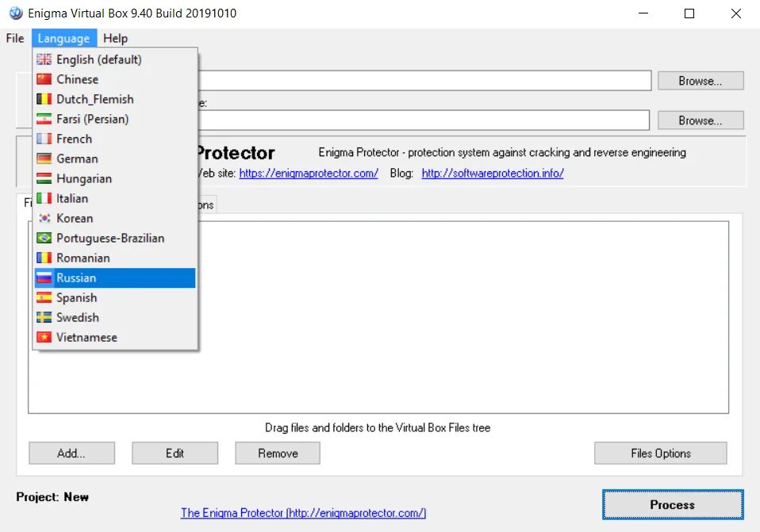Screen dimensions: 760x532
Task: Click the upper Browse... button
Action: tap(701, 81)
